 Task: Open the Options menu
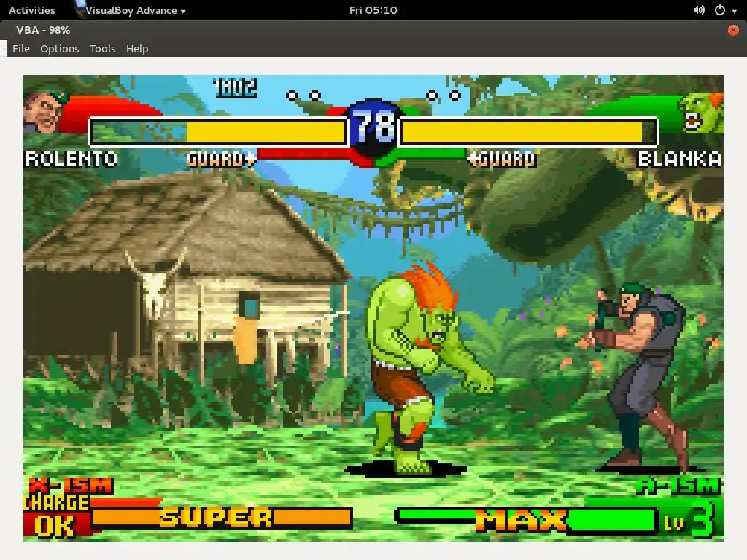coord(60,49)
